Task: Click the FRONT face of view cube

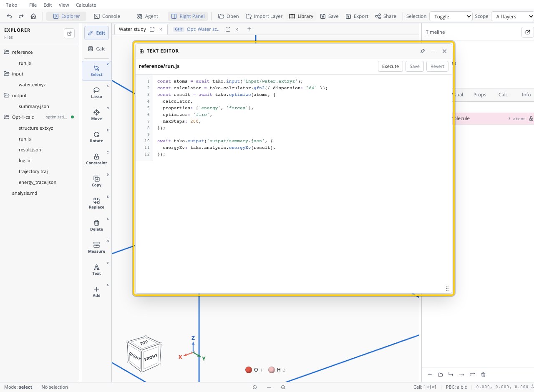Action: pyautogui.click(x=151, y=357)
